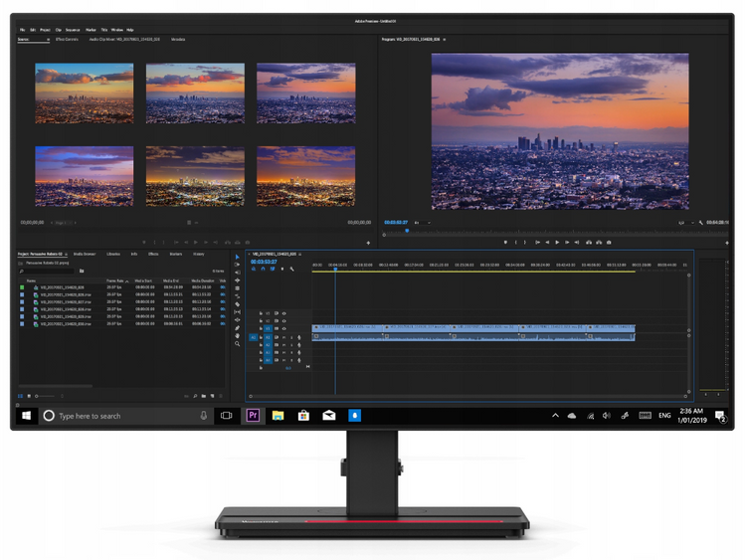Open the Sequence menu
The height and width of the screenshot is (560, 746).
(73, 30)
